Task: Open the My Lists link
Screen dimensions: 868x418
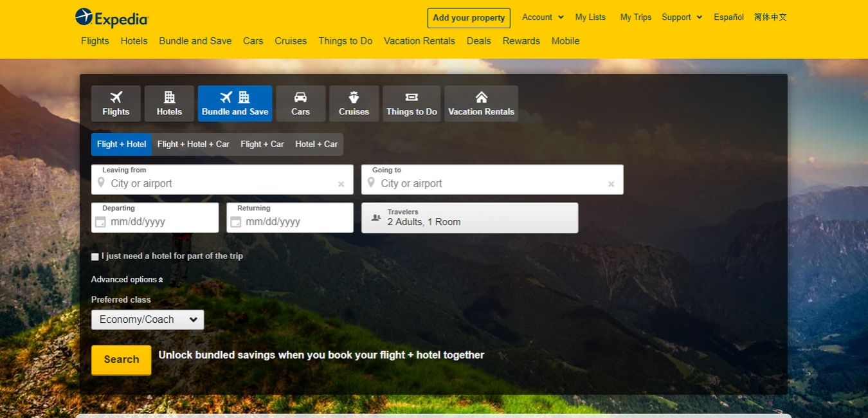Action: pyautogui.click(x=590, y=17)
